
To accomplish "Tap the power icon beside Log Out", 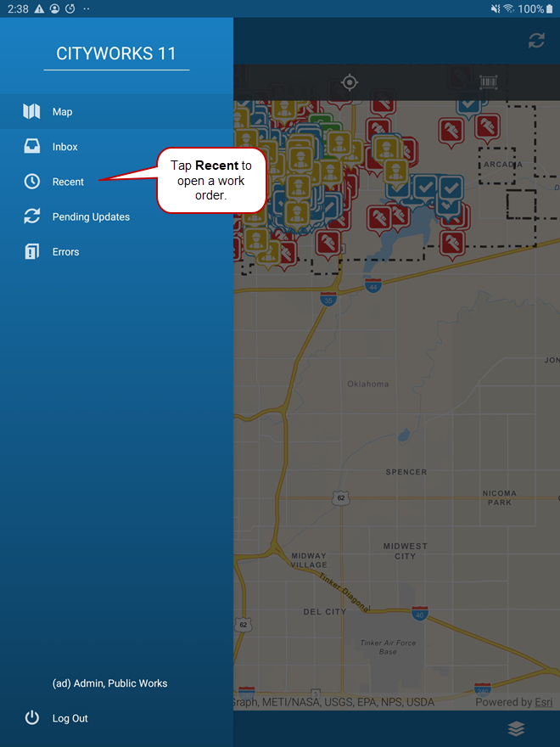I will 31,718.
